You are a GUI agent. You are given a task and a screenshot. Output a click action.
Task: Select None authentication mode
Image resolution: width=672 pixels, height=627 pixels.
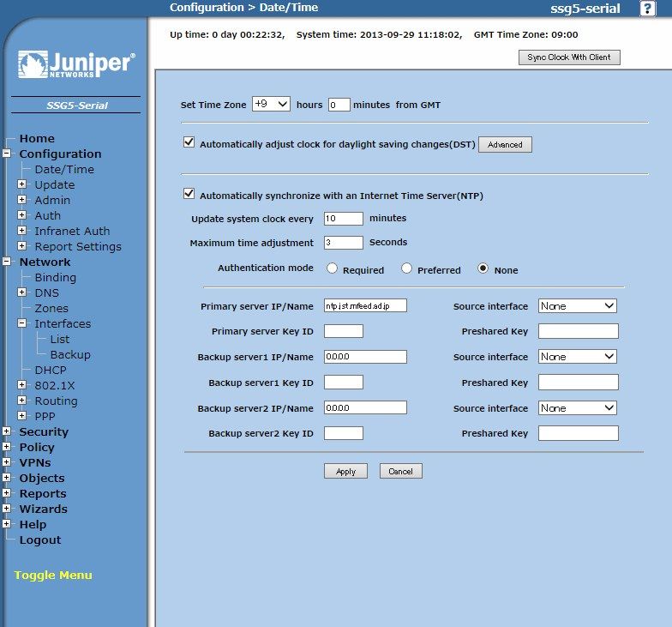[x=483, y=268]
